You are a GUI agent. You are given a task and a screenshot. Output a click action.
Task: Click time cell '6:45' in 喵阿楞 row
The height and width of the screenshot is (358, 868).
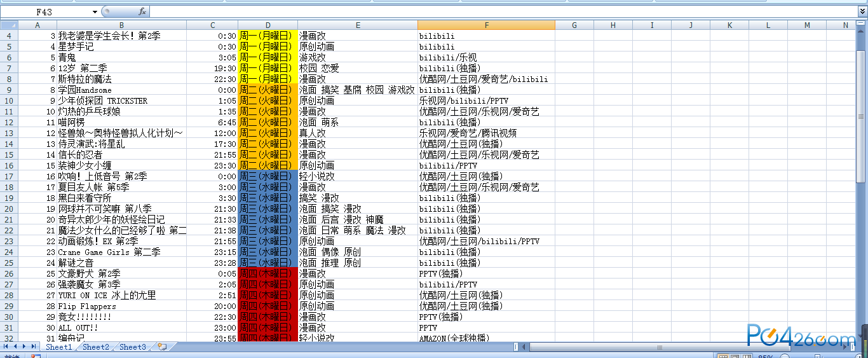(212, 123)
